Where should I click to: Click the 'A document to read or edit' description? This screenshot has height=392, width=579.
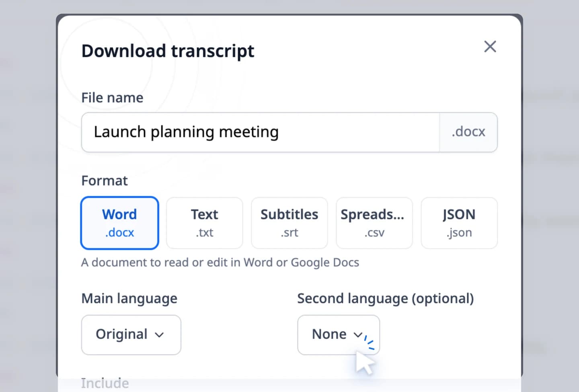click(x=220, y=263)
